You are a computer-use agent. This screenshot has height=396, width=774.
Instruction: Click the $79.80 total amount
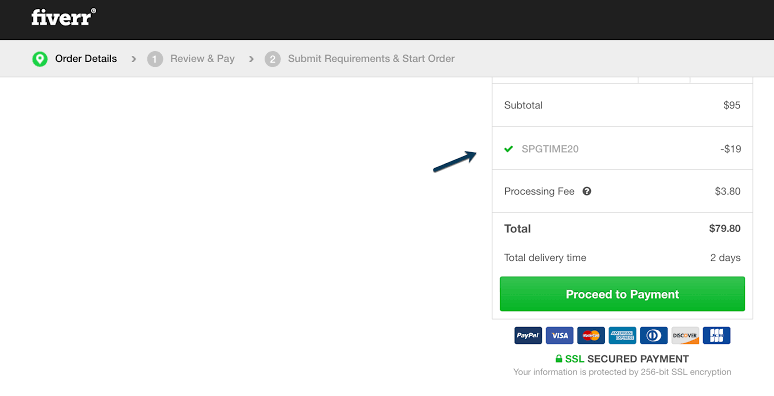[x=725, y=229]
